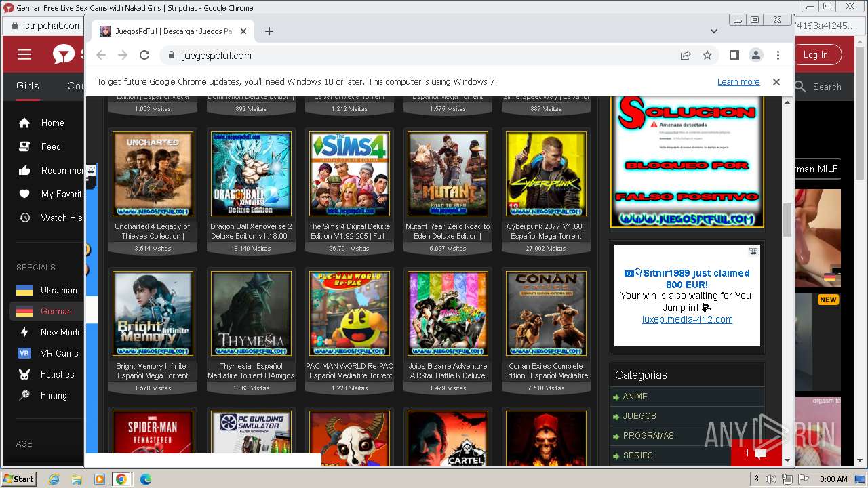868x488 pixels.
Task: Open the chat bubble notification button
Action: coord(756,453)
